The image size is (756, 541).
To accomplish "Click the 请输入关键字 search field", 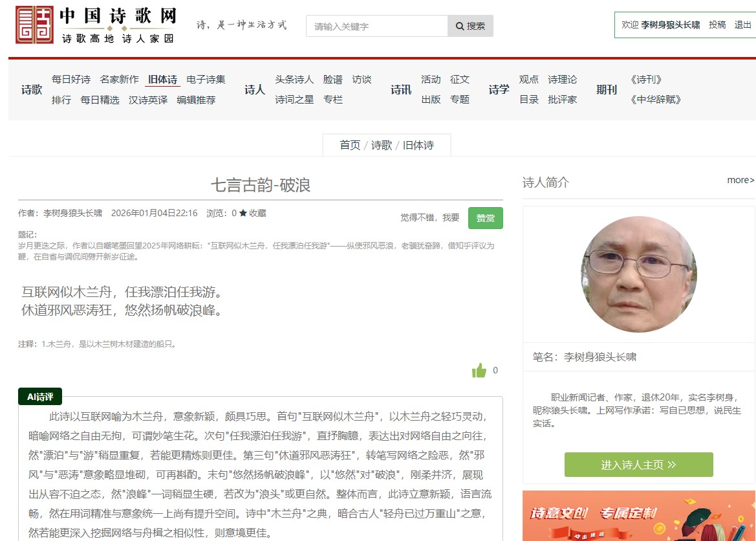I will pos(377,27).
